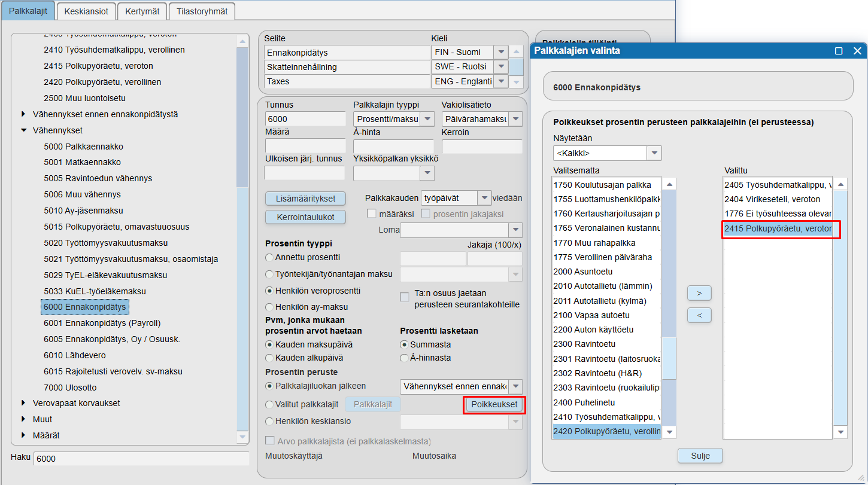Click the À-hinta input field
Screen dimensions: 868x485
[393, 147]
